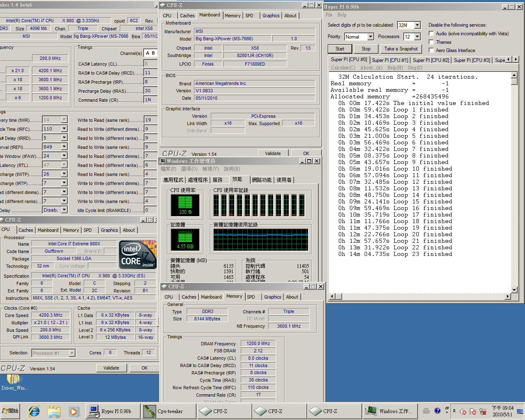525x420 pixels.
Task: Click the memory 4.55 GB gauge
Action: click(x=185, y=240)
